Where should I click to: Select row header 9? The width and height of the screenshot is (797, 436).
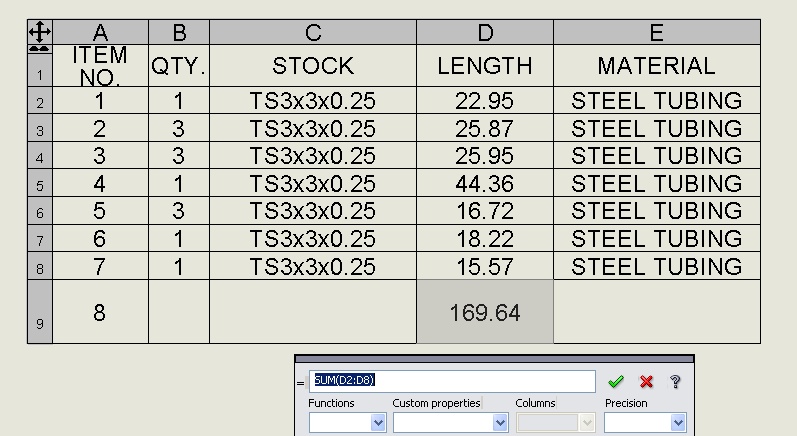40,312
